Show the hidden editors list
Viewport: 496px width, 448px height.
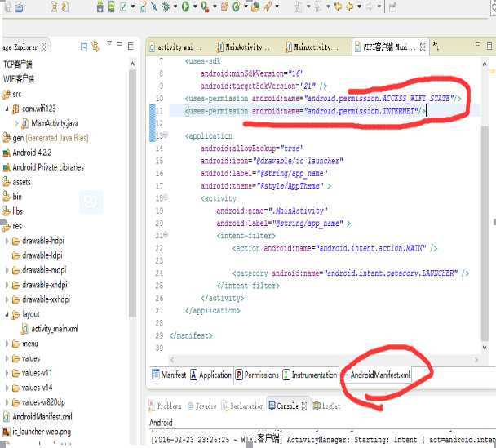click(x=436, y=45)
